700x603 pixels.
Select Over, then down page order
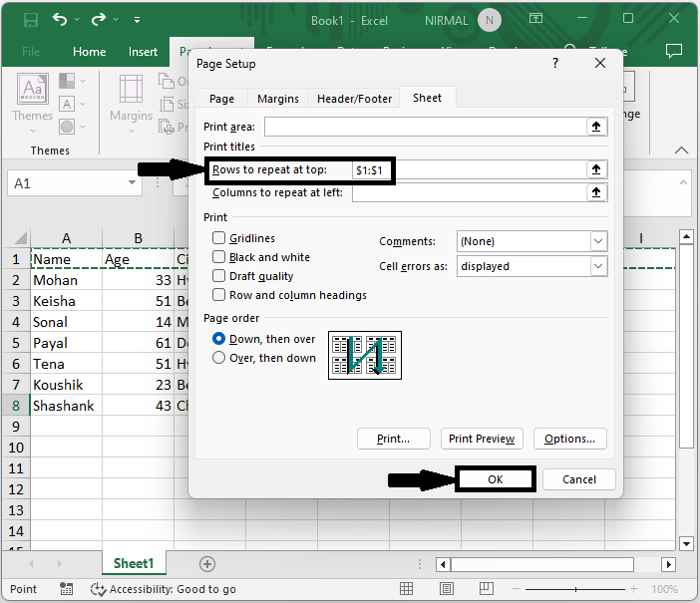[x=219, y=358]
